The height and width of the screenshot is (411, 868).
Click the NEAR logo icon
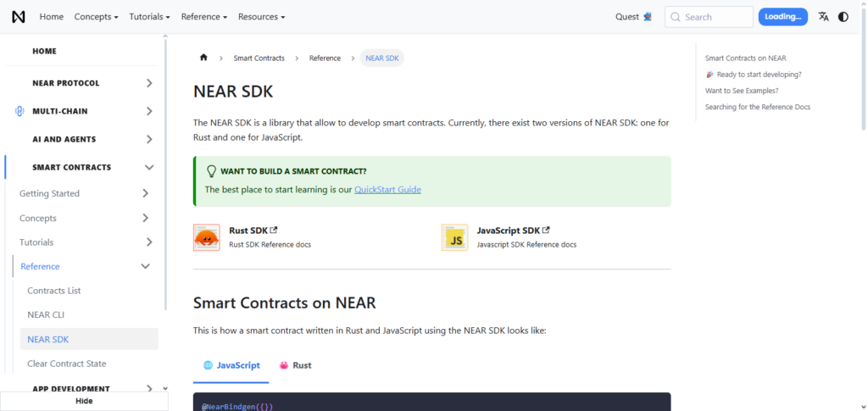19,17
